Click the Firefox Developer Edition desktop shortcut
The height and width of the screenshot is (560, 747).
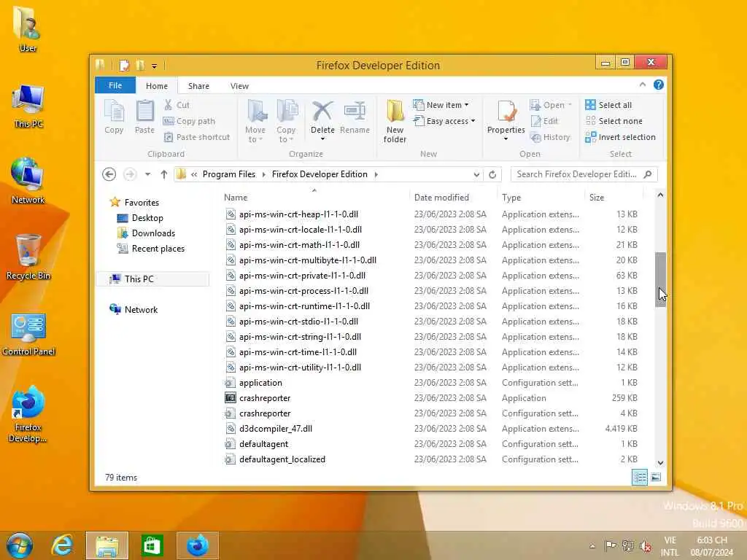tap(28, 414)
